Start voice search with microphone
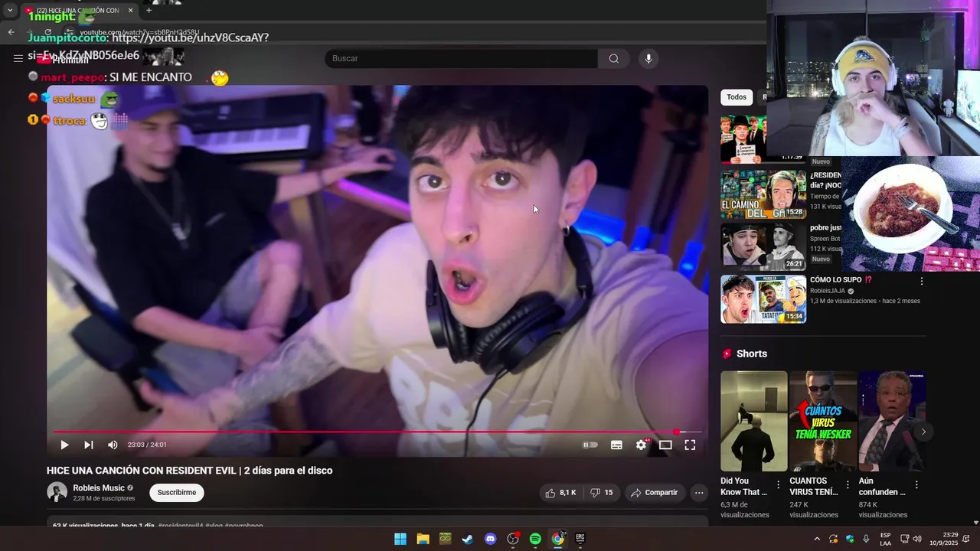The width and height of the screenshot is (980, 551). point(648,59)
